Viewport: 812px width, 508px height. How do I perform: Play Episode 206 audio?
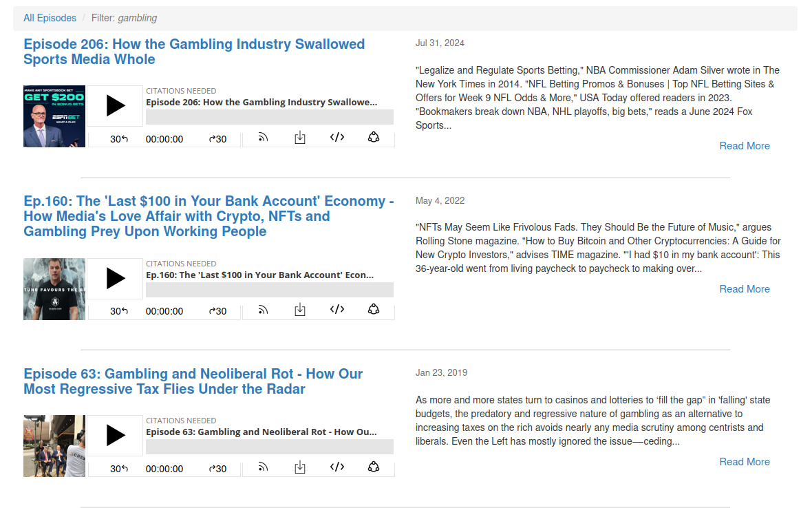pyautogui.click(x=116, y=106)
